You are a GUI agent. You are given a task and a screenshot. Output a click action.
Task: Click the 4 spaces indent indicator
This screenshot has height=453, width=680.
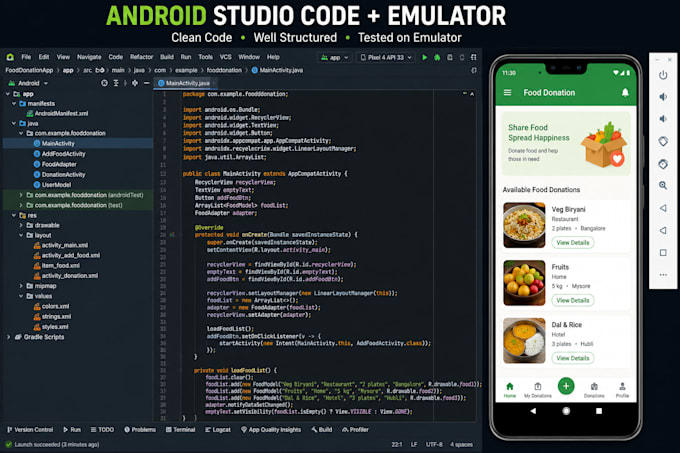click(x=461, y=444)
